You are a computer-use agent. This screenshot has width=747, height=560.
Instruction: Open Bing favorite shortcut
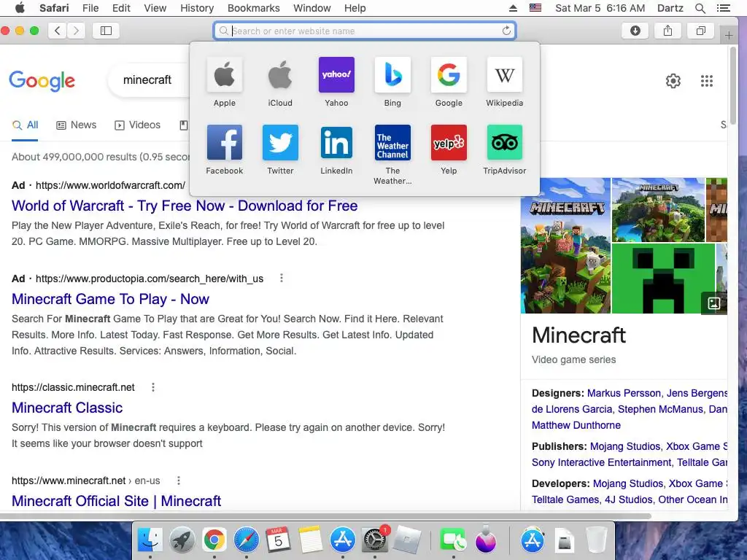392,75
